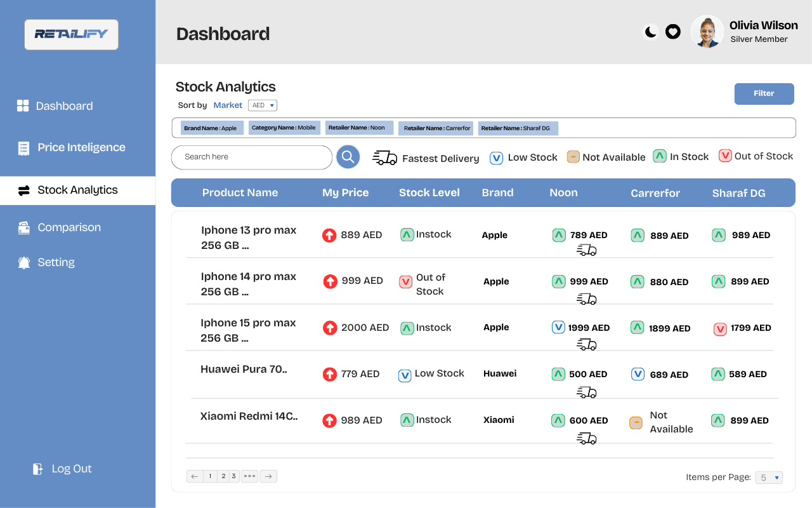Open the Dashboard section via grid icon
812x508 pixels.
[x=22, y=105]
